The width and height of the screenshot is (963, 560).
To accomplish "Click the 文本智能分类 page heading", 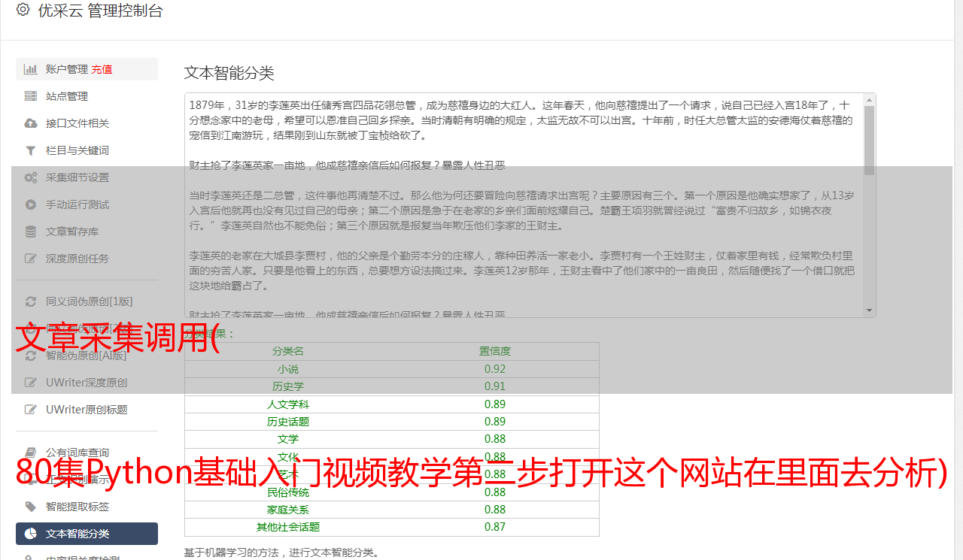I will pos(229,73).
